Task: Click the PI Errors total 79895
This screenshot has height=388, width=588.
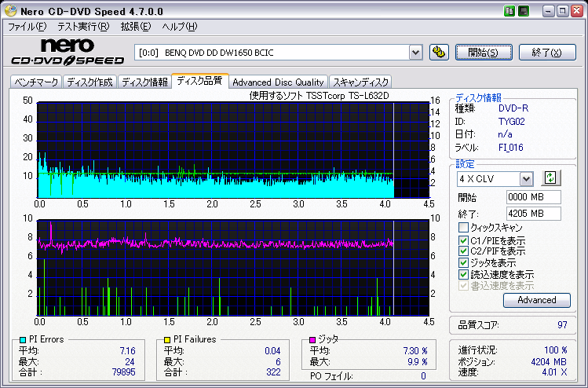Action: coord(124,372)
